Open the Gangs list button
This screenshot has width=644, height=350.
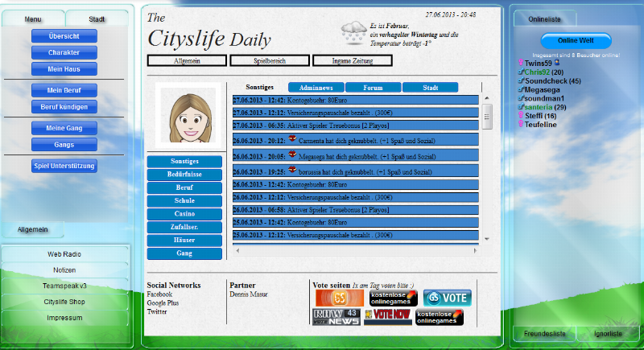click(x=64, y=145)
